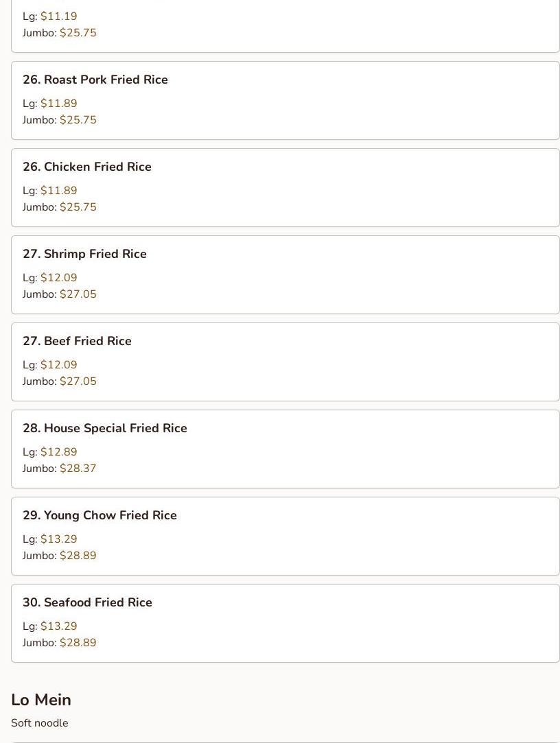The image size is (560, 743).
Task: Select Young Chow Lg price $13.29
Action: (x=59, y=539)
